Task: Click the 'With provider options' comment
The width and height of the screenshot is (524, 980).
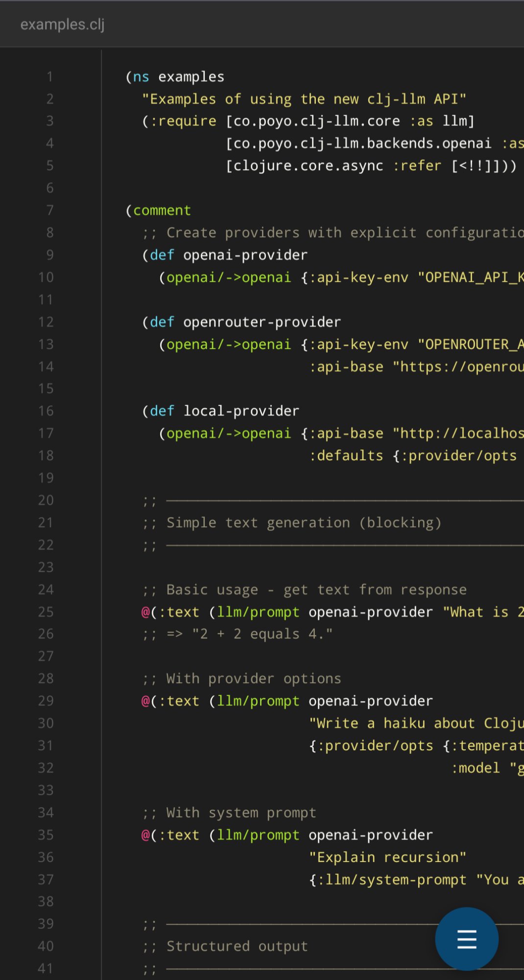Action: pyautogui.click(x=253, y=678)
